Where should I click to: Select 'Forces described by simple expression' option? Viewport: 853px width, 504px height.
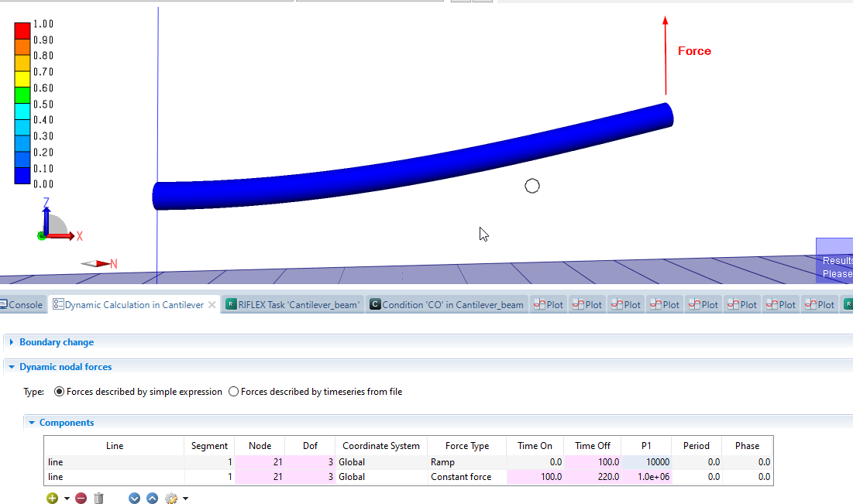[60, 392]
